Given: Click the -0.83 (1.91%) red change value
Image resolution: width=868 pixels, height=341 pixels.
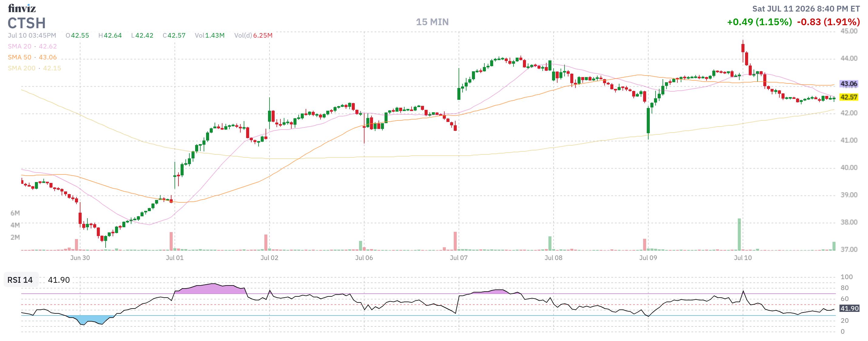Looking at the screenshot, I should (829, 22).
